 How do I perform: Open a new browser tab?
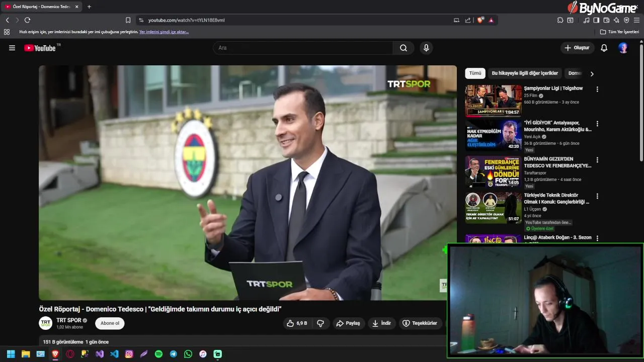click(89, 7)
